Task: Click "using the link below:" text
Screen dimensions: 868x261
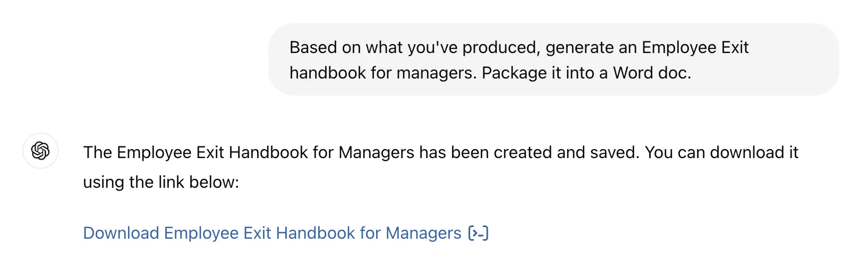Action: pos(161,182)
